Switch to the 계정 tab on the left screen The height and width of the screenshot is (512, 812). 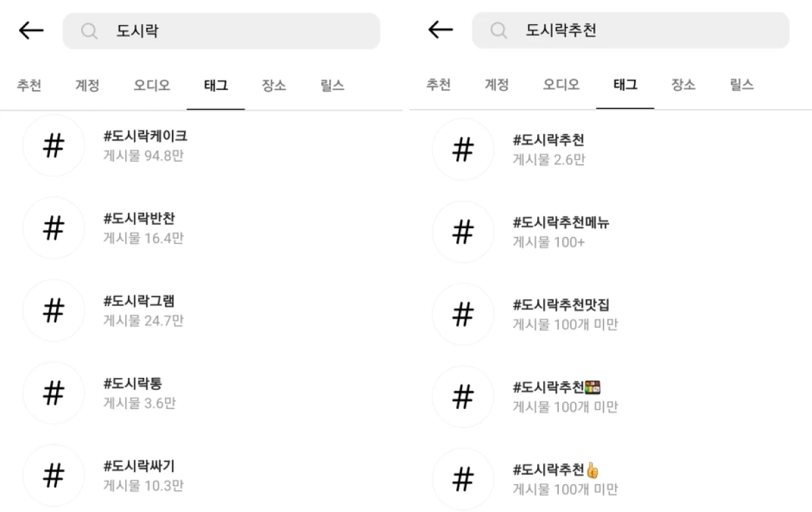click(x=86, y=85)
